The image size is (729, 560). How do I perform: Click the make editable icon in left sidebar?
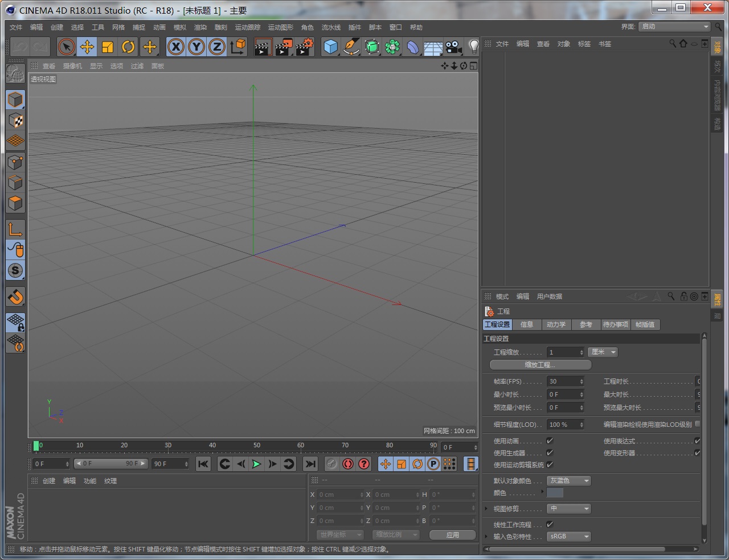pos(15,74)
